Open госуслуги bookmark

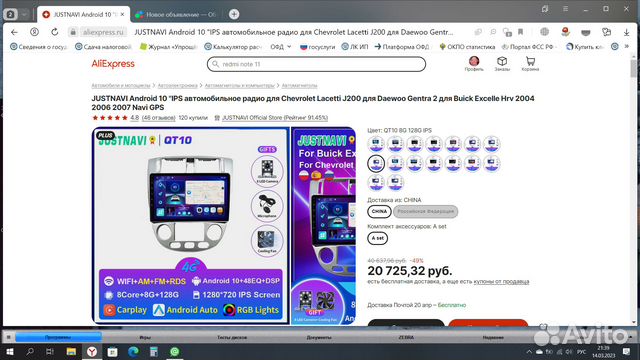click(x=318, y=47)
